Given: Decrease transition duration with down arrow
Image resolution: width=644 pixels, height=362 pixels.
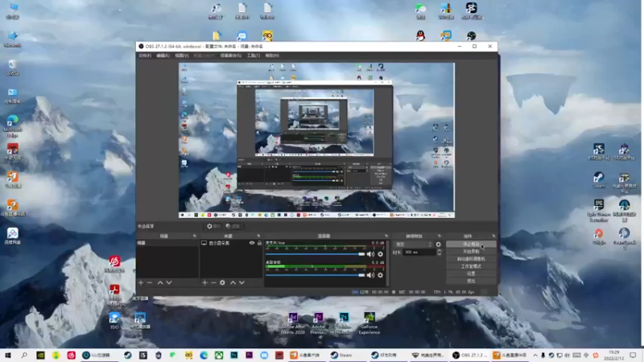Looking at the screenshot, I should click(439, 254).
